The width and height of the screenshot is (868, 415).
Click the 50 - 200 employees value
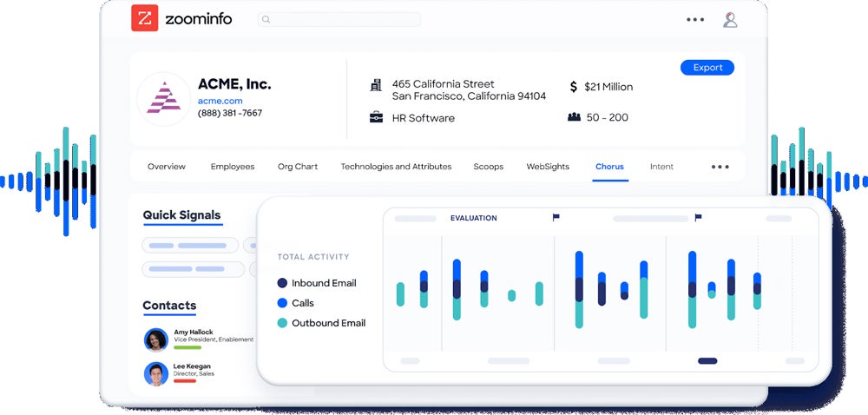[608, 117]
